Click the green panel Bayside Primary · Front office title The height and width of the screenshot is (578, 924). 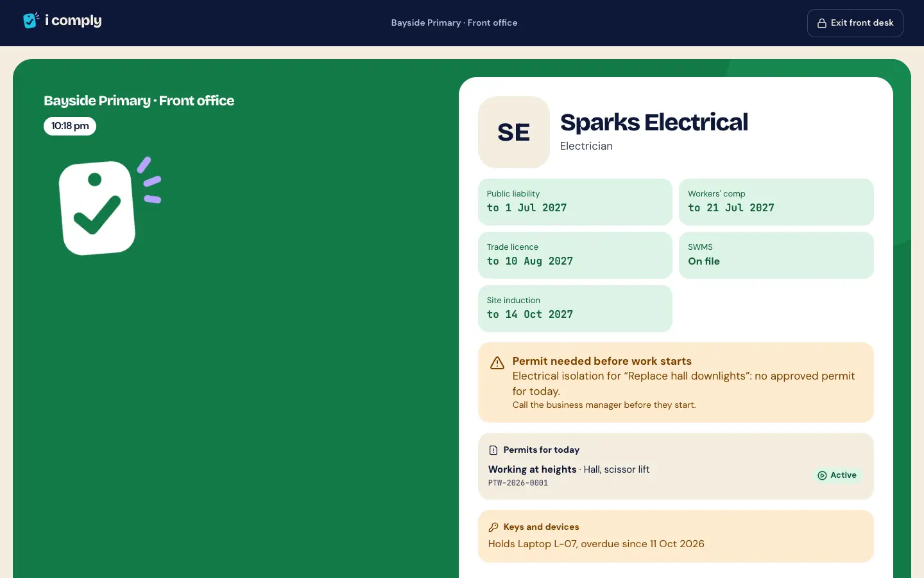pos(139,101)
